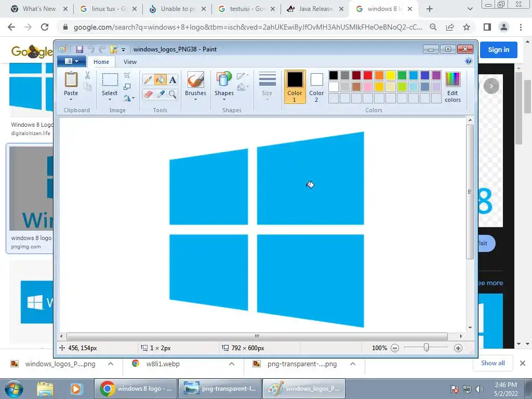Click the Edit colors rainbow icon
Screen dimensions: 532x399
point(453,80)
